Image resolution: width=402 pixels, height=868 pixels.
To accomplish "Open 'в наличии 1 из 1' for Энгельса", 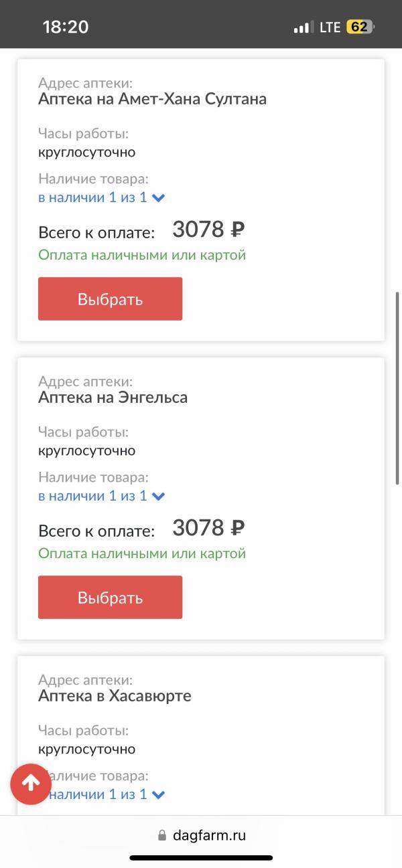I will [92, 496].
